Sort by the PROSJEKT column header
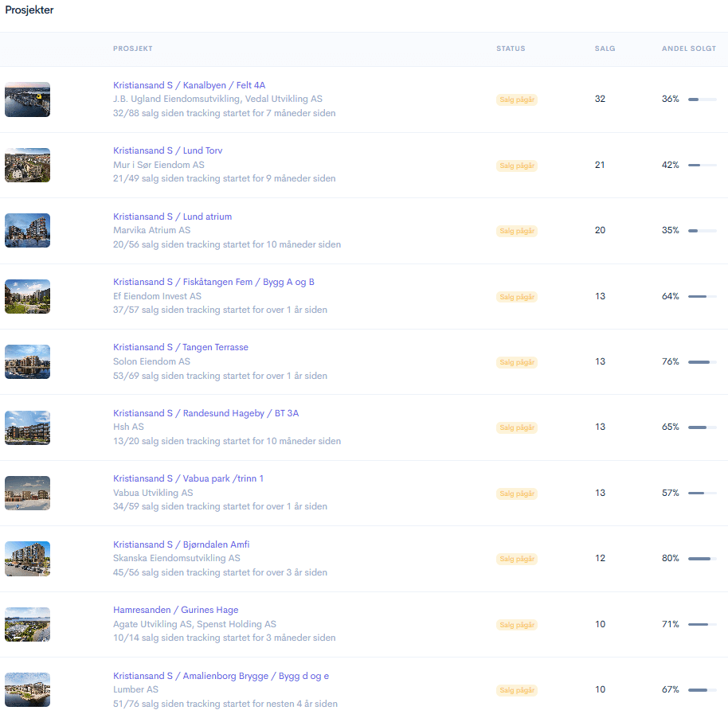The width and height of the screenshot is (728, 718). (133, 49)
